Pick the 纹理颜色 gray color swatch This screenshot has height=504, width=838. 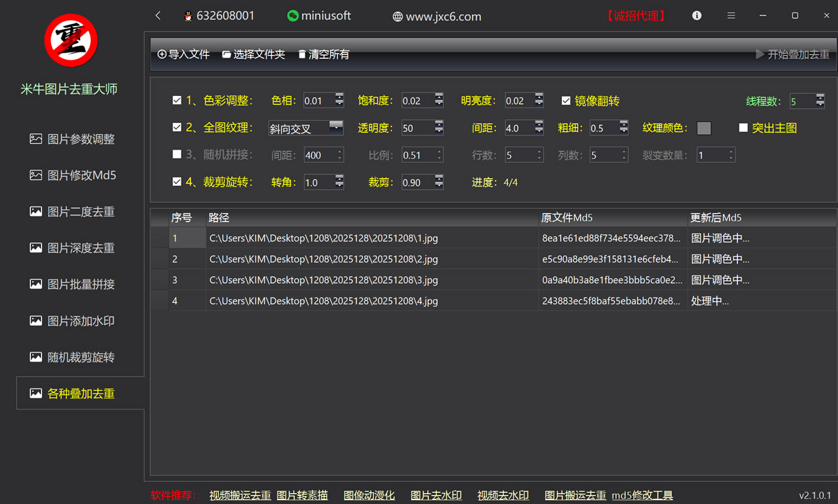[704, 128]
